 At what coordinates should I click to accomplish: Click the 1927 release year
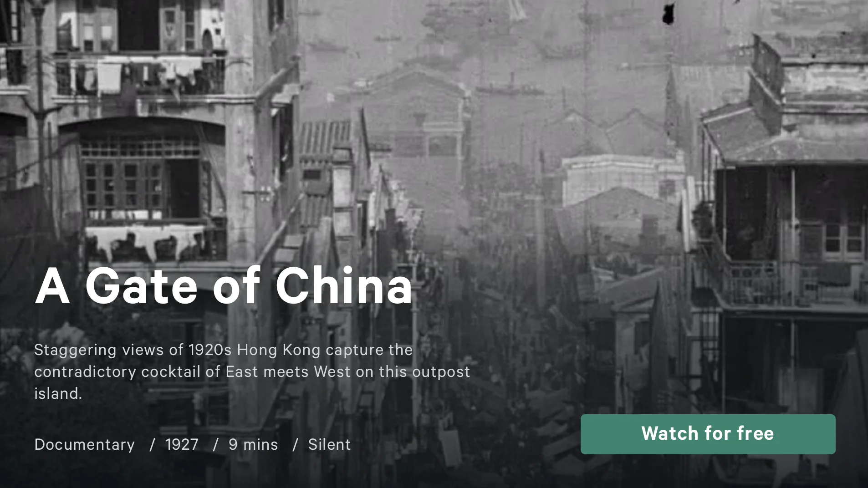point(182,444)
